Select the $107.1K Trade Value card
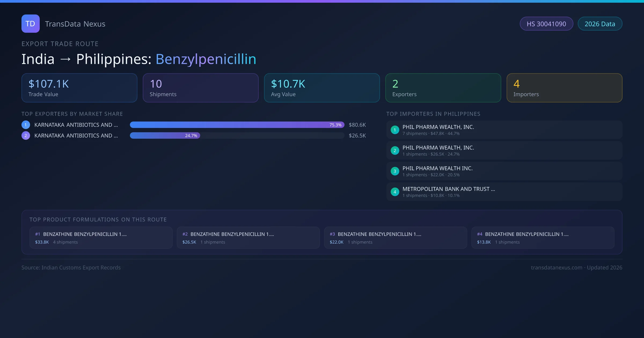644x338 pixels. 79,88
